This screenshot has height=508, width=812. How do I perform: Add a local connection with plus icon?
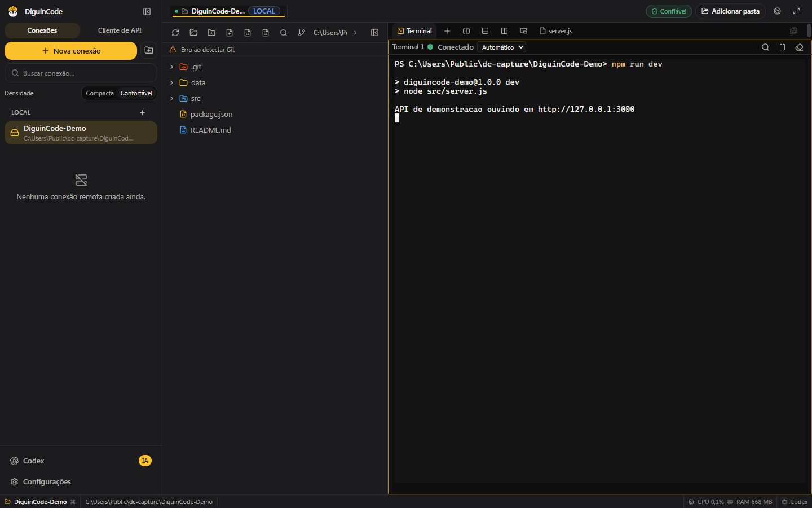point(142,112)
